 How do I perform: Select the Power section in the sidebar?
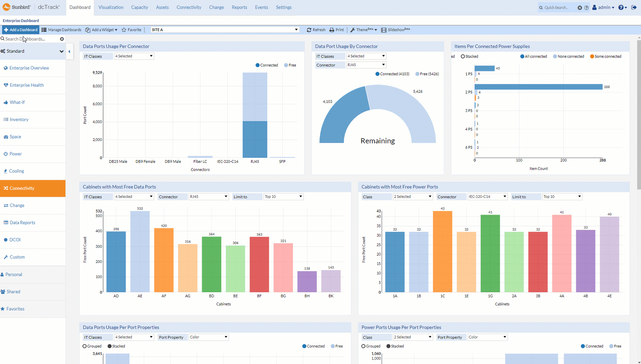pyautogui.click(x=16, y=154)
